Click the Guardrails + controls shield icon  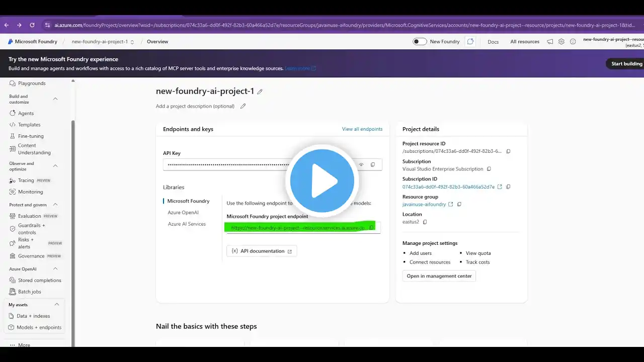click(x=13, y=229)
